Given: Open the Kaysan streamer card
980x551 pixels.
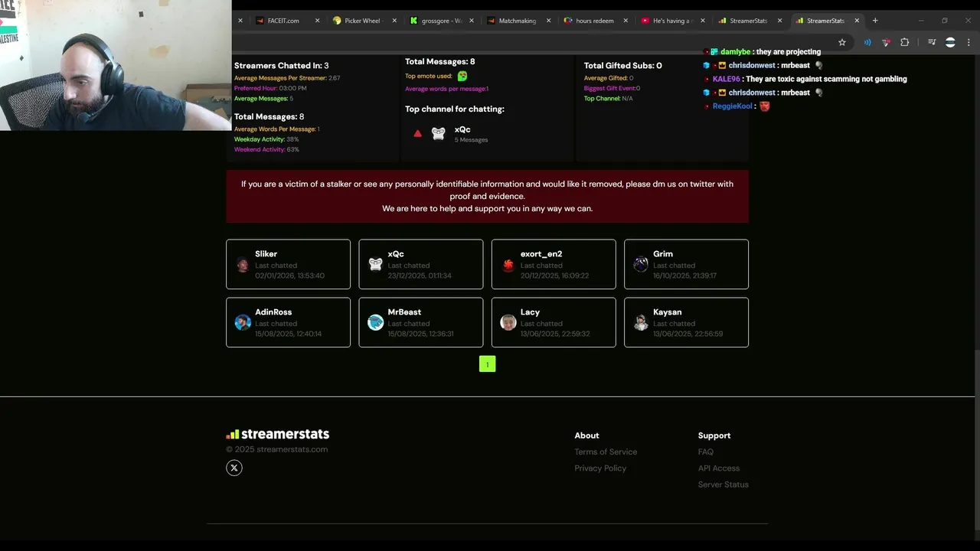Looking at the screenshot, I should pos(686,322).
